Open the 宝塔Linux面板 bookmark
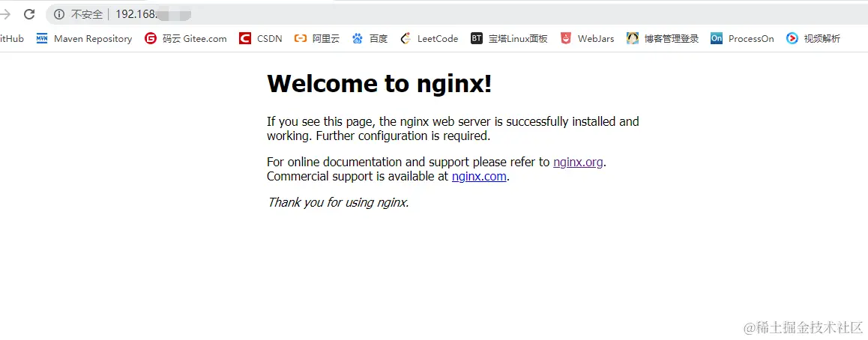Screen dimensions: 868x340 pyautogui.click(x=509, y=39)
